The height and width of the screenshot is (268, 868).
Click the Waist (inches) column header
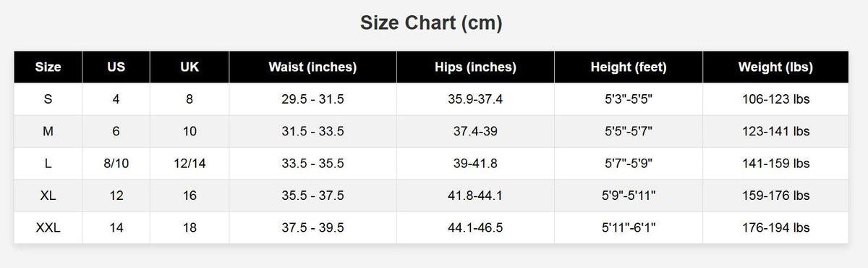point(312,67)
